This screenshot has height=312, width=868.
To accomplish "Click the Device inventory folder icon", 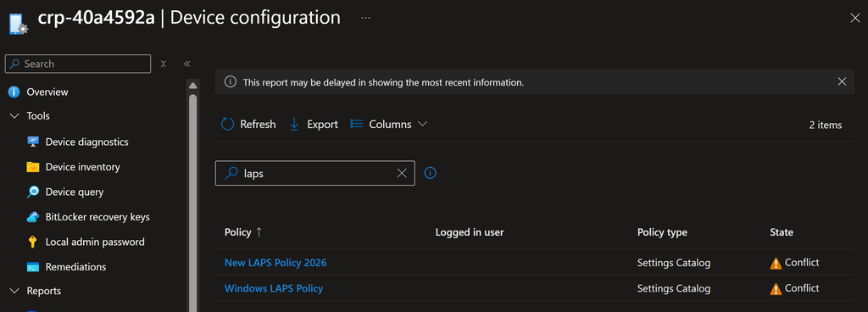I will coord(33,167).
